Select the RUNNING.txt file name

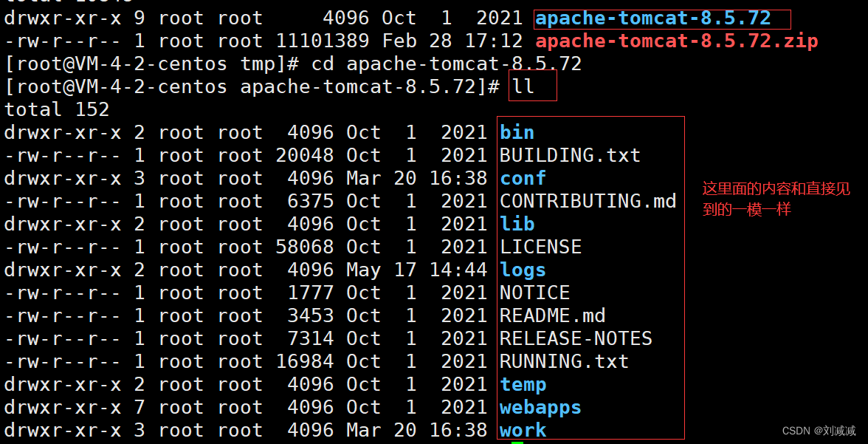coord(564,361)
